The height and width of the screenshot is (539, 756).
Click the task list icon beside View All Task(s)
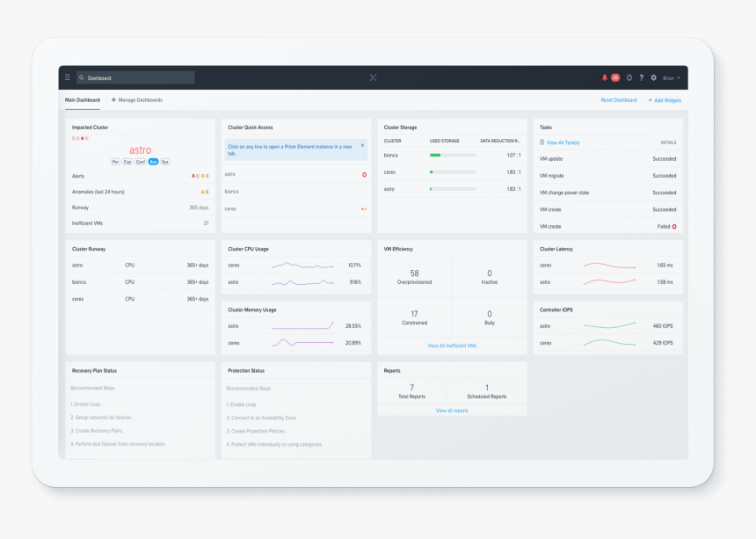click(542, 142)
